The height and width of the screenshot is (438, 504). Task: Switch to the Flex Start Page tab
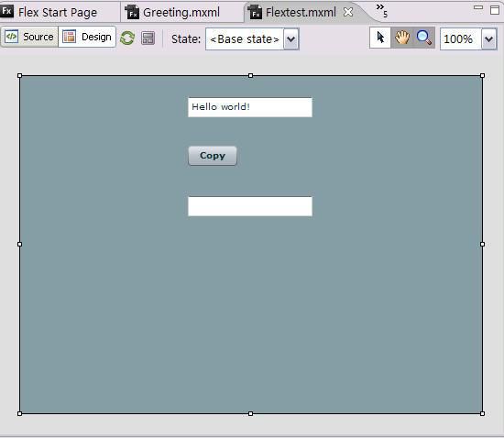point(57,13)
